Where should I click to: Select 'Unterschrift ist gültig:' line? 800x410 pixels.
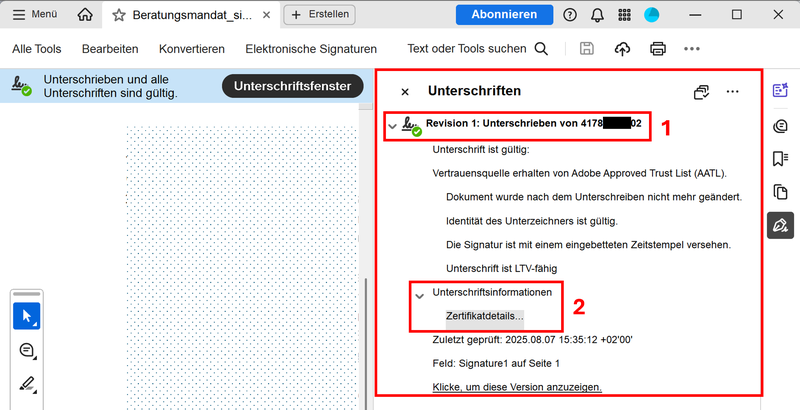(x=481, y=150)
